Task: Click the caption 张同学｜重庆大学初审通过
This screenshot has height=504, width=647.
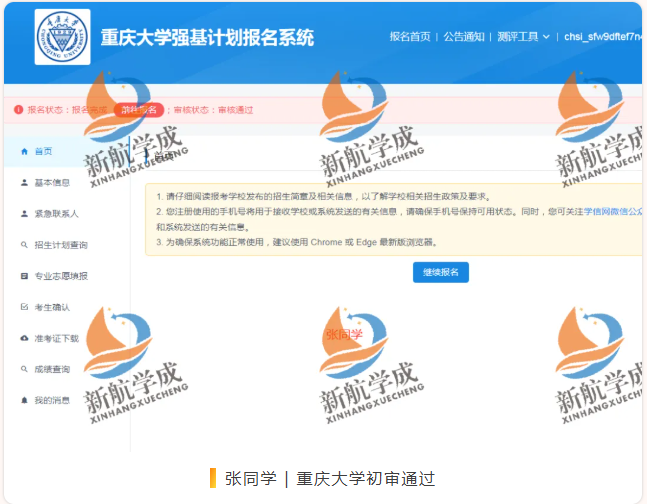Action: pyautogui.click(x=330, y=478)
